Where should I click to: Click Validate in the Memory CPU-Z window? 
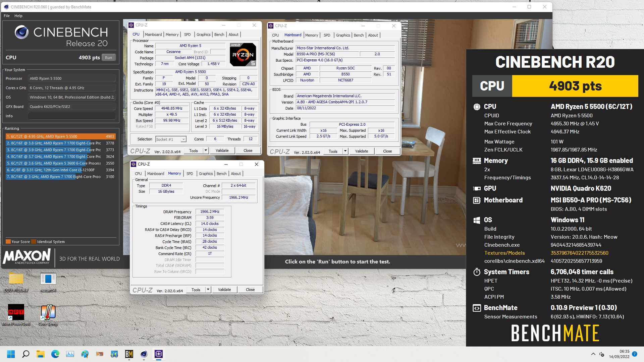[x=224, y=290]
